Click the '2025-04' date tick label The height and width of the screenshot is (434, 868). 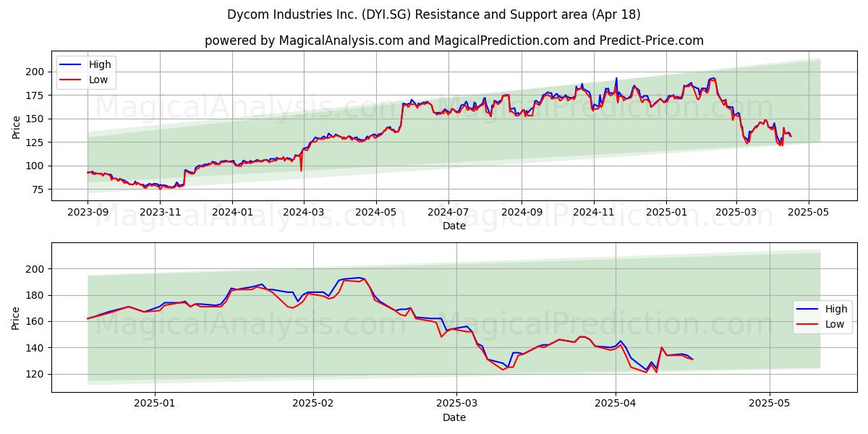pos(616,405)
